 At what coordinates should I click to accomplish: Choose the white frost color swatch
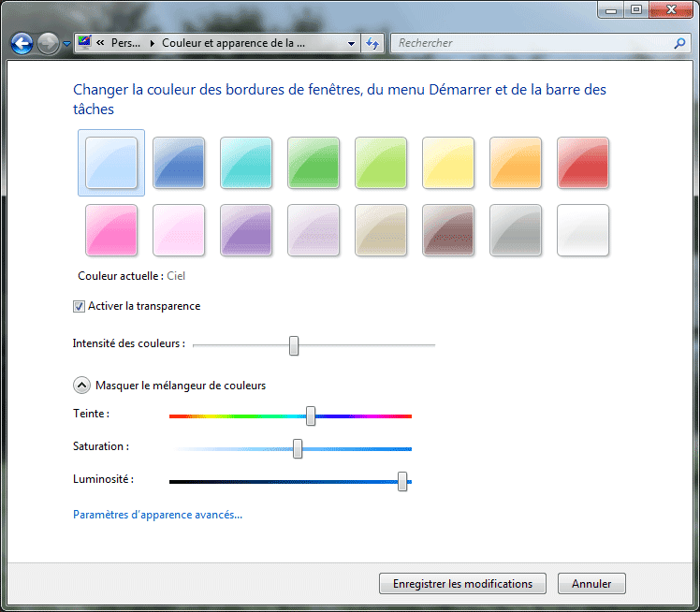(583, 230)
